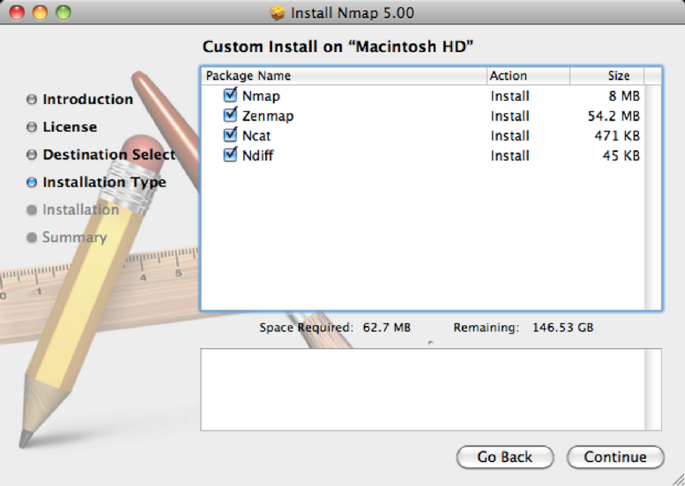Click the 471 KB size cell
The width and height of the screenshot is (685, 486).
(x=617, y=136)
